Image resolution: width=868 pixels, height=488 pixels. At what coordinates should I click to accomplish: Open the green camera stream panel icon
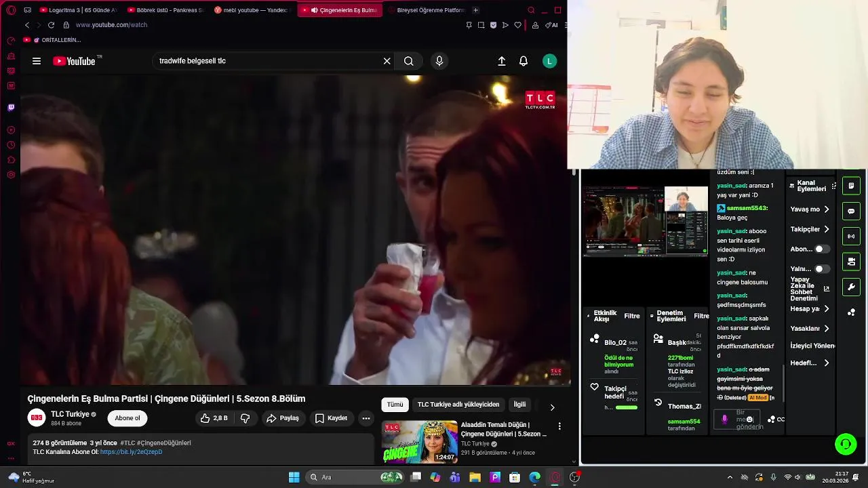[x=851, y=262]
